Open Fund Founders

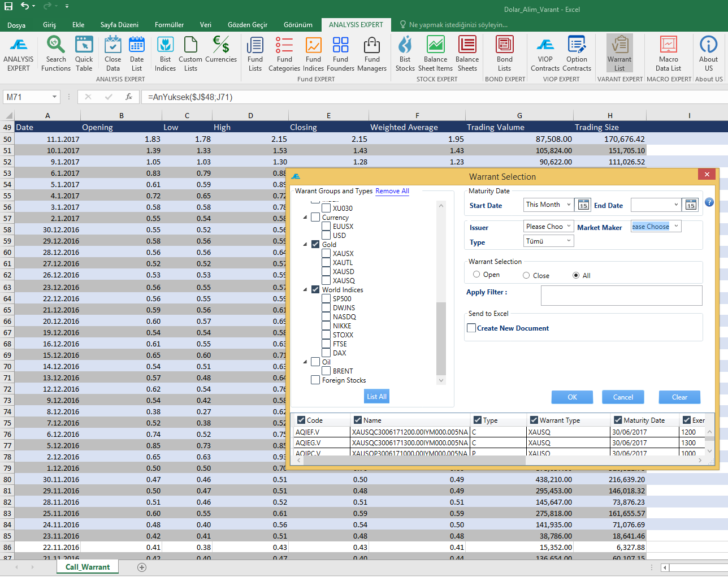pos(340,54)
